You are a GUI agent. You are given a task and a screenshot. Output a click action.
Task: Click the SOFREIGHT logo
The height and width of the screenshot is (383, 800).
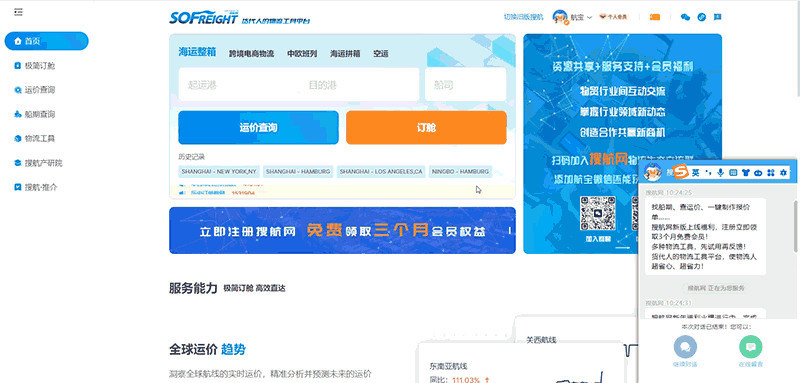[204, 17]
